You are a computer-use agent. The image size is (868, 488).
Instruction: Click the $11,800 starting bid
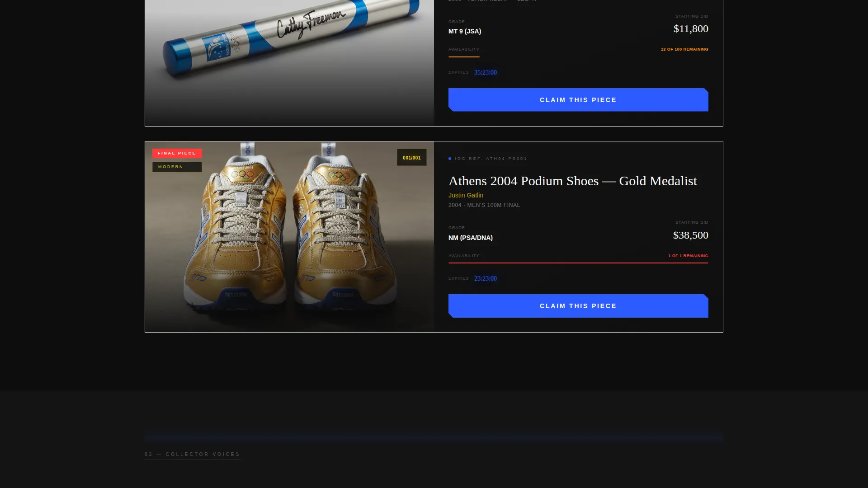click(x=691, y=28)
